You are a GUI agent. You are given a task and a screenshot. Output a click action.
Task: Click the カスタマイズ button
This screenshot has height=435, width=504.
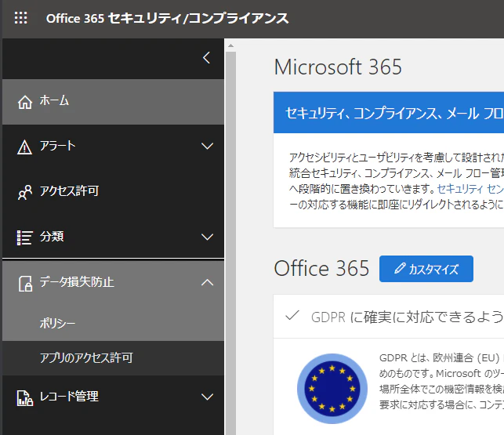[x=426, y=269]
